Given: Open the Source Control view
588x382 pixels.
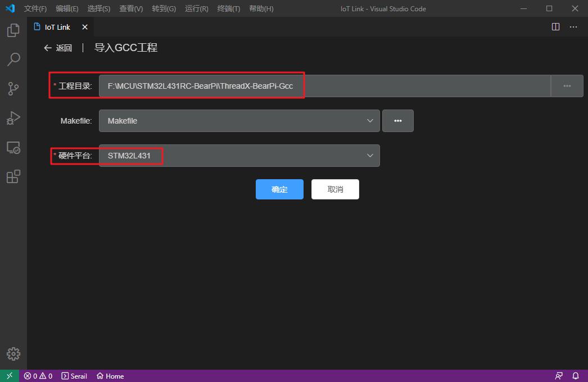Looking at the screenshot, I should (x=13, y=88).
